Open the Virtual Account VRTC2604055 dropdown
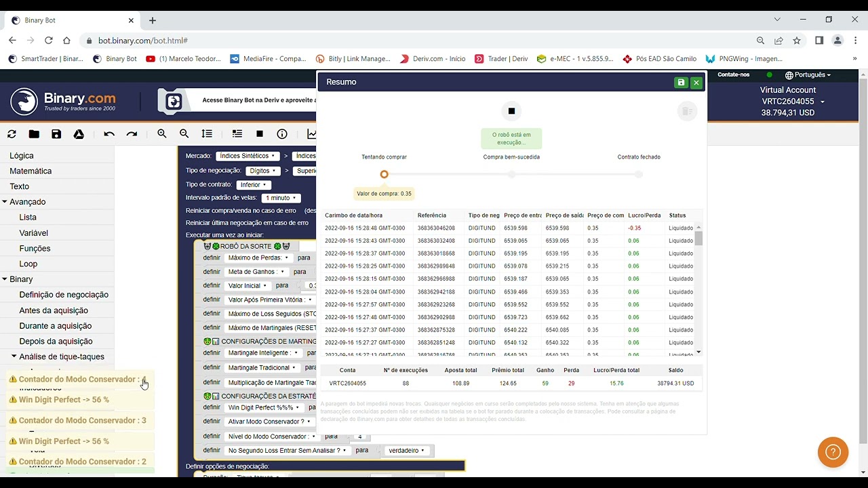The width and height of the screenshot is (868, 488). tap(793, 102)
